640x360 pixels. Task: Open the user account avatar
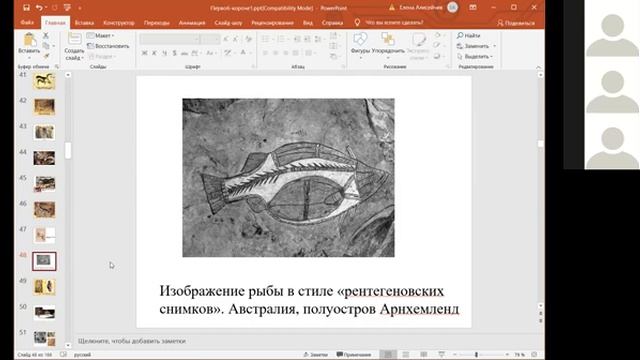coord(452,7)
